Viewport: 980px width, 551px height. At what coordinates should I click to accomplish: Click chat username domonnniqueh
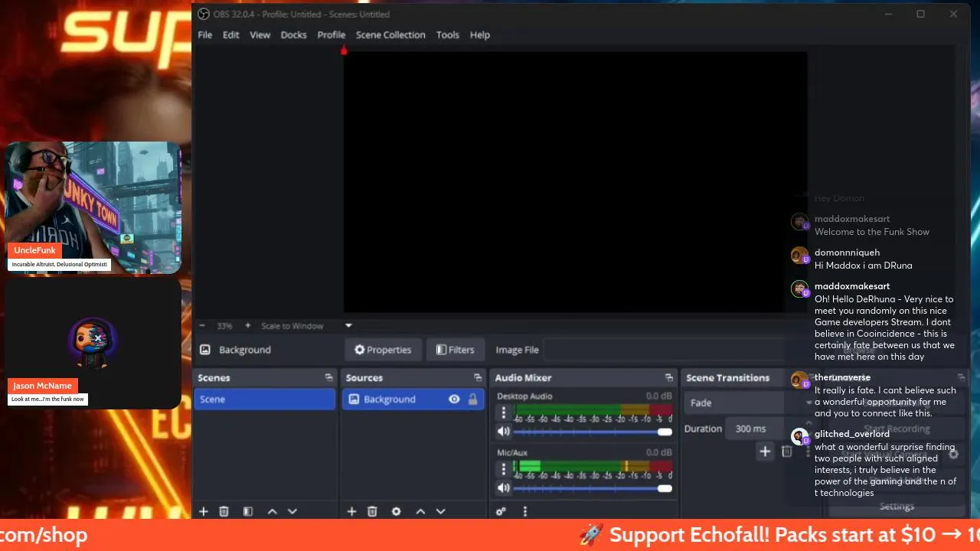tap(847, 253)
